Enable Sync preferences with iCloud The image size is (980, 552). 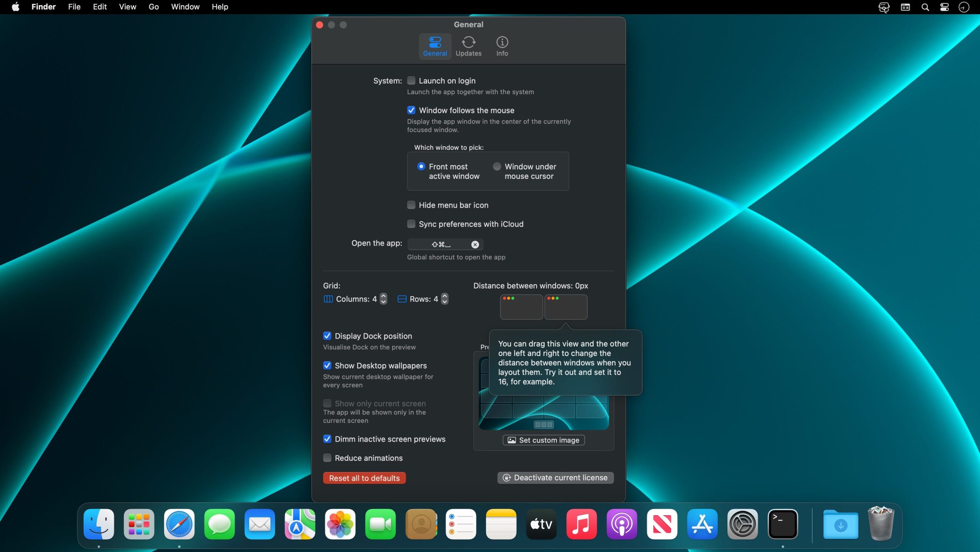(x=411, y=224)
